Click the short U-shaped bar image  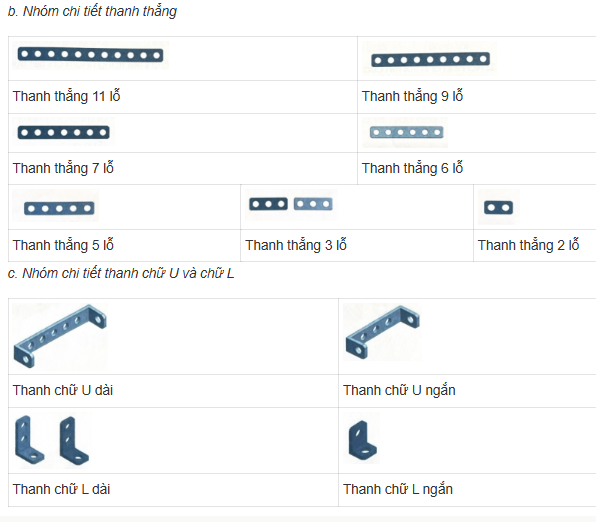click(382, 332)
